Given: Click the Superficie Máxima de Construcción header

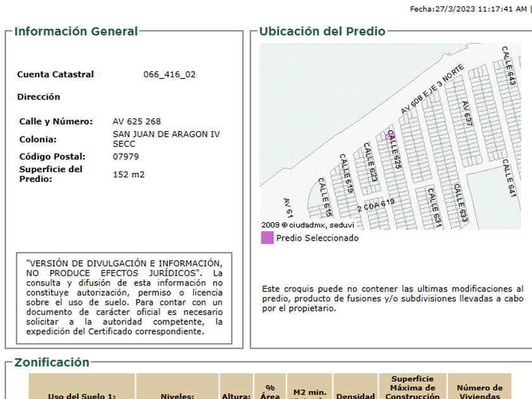Looking at the screenshot, I should [x=412, y=388].
